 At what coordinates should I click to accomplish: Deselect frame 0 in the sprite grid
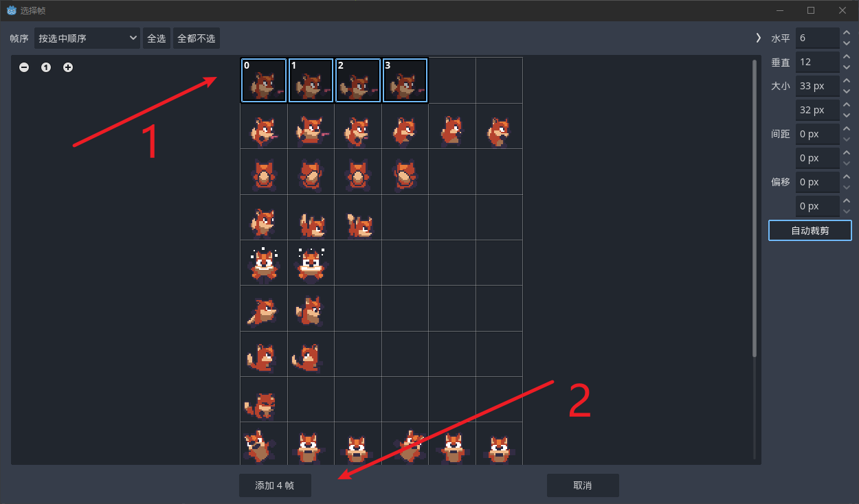click(264, 80)
